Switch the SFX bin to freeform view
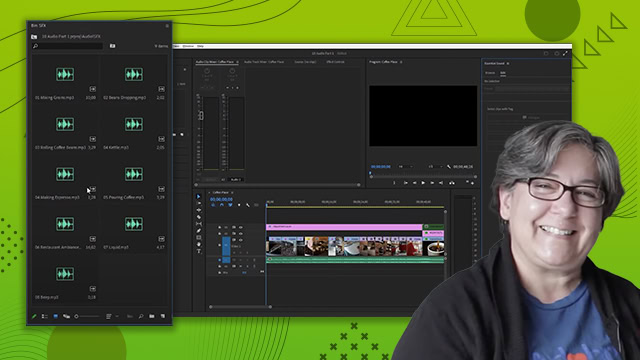640x360 pixels. pyautogui.click(x=66, y=316)
